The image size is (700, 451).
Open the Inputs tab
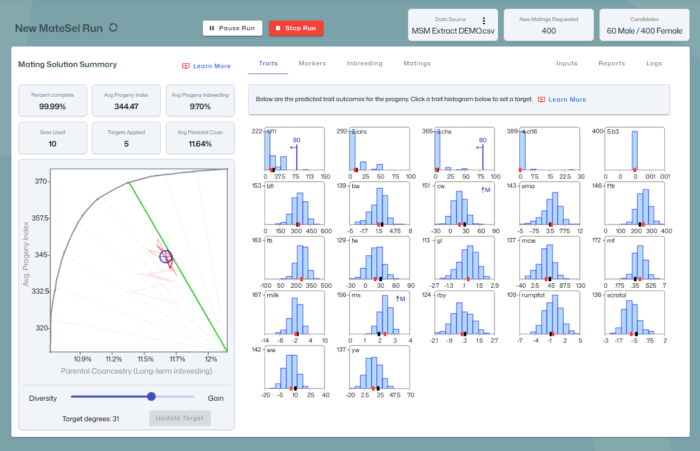[x=566, y=63]
